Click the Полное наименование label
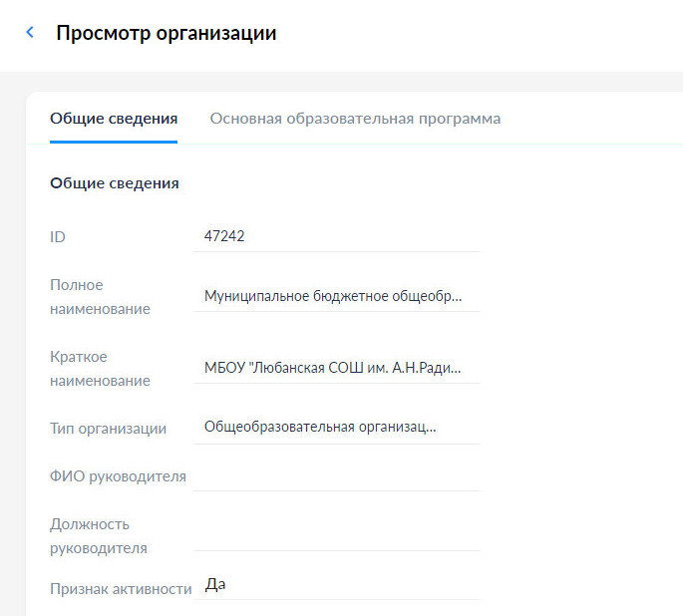683x616 pixels. [x=100, y=297]
